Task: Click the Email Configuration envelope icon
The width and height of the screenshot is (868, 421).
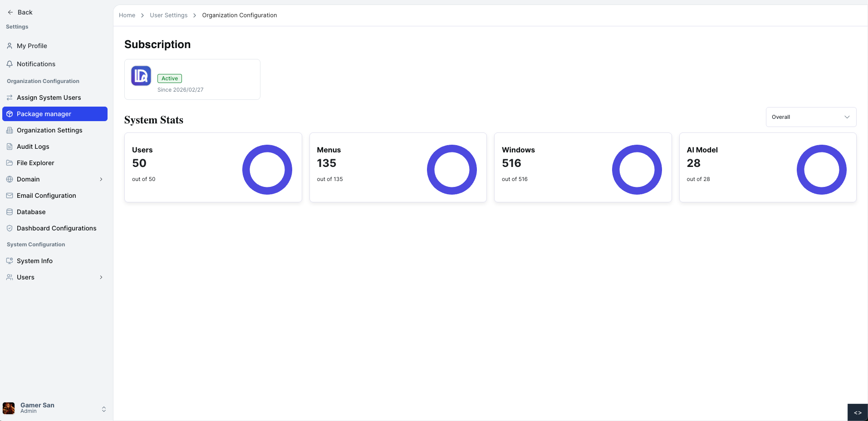Action: point(10,195)
